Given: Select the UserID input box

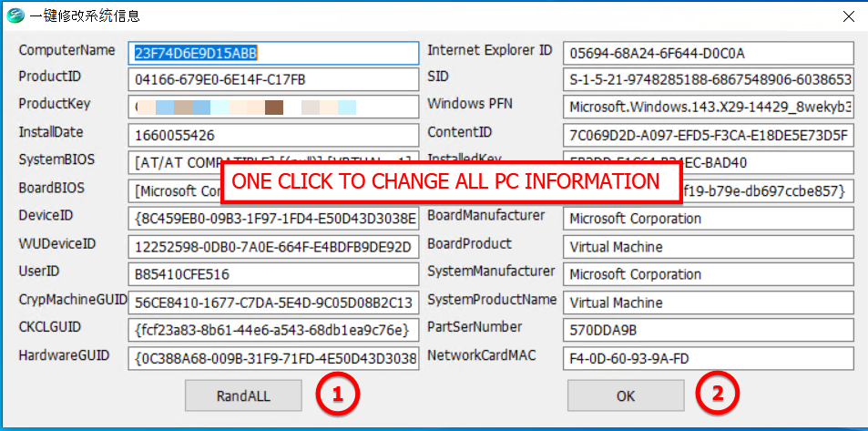Looking at the screenshot, I should point(273,274).
